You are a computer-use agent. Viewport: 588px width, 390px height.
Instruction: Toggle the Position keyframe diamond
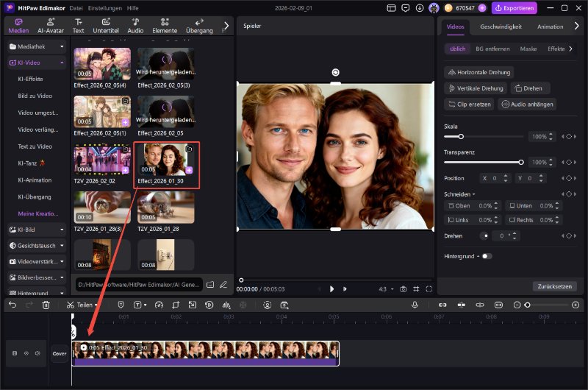click(569, 178)
